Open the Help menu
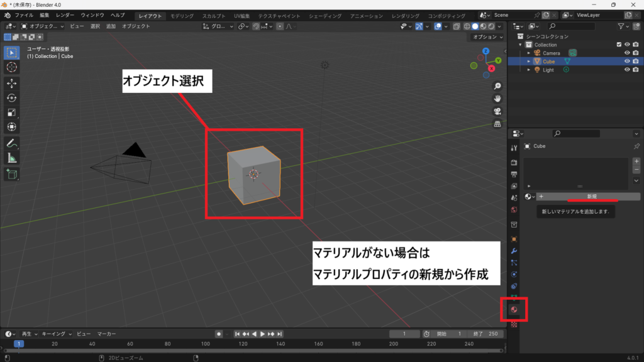This screenshot has width=644, height=362. coord(118,15)
